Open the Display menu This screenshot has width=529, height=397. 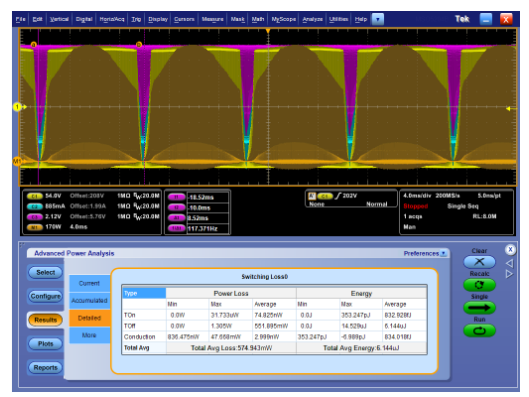[158, 19]
